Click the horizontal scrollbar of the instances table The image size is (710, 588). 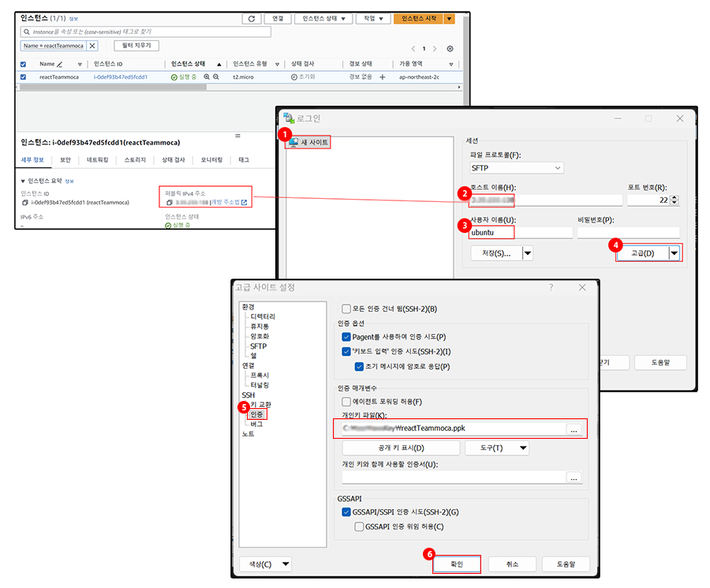(113, 87)
